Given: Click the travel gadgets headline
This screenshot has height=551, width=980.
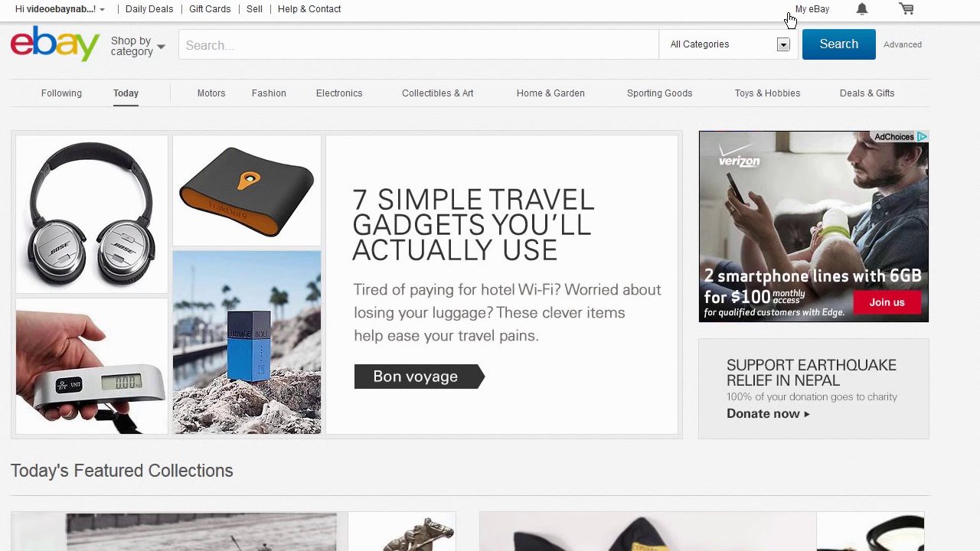Looking at the screenshot, I should (473, 225).
